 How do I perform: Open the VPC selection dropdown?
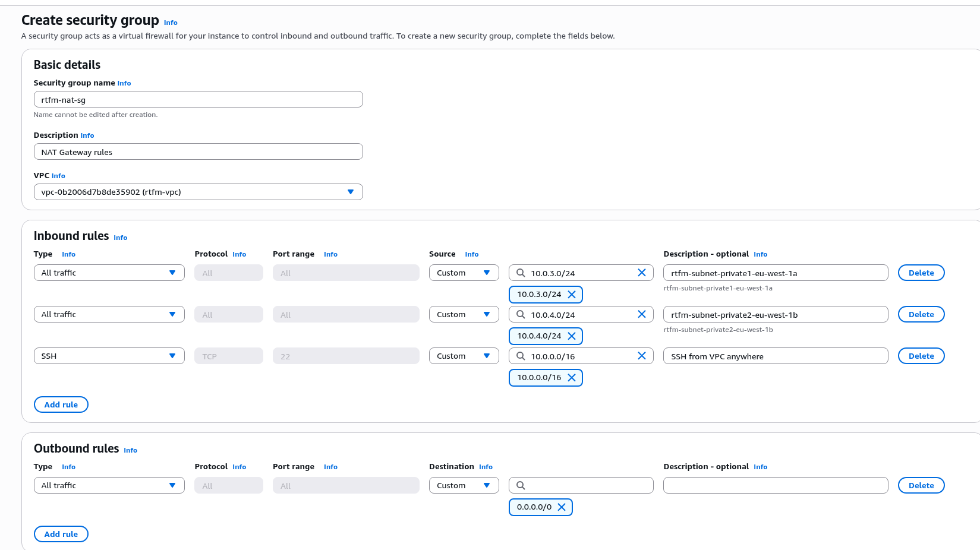point(198,192)
